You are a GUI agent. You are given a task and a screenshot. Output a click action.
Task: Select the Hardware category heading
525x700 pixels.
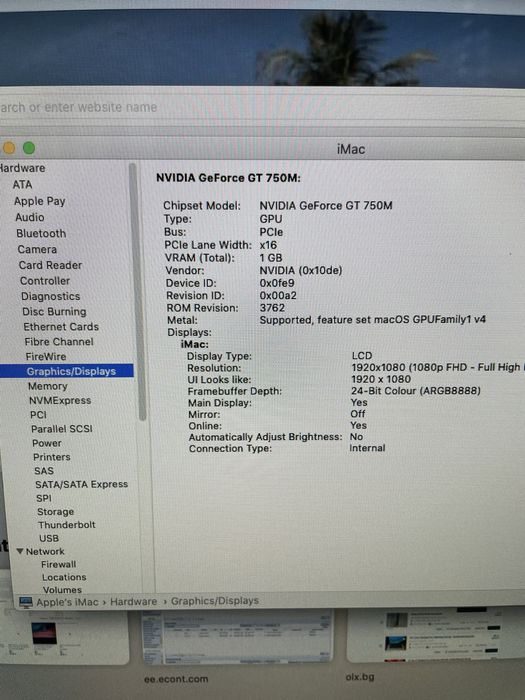pyautogui.click(x=22, y=168)
